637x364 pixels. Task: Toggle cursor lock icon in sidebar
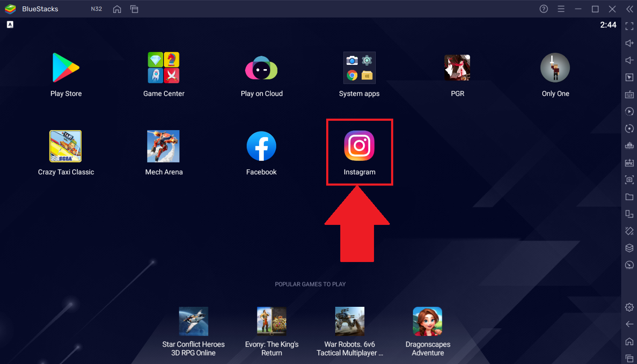(x=629, y=77)
